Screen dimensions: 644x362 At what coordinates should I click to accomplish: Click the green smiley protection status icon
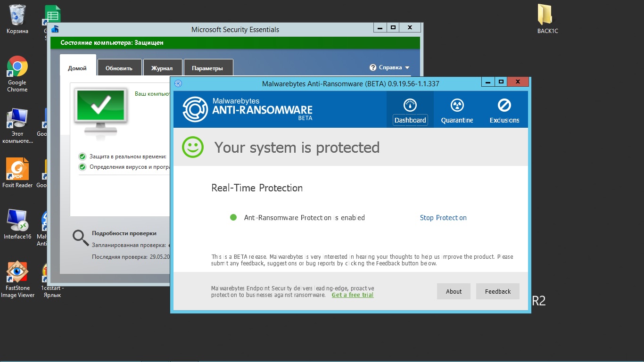click(193, 148)
